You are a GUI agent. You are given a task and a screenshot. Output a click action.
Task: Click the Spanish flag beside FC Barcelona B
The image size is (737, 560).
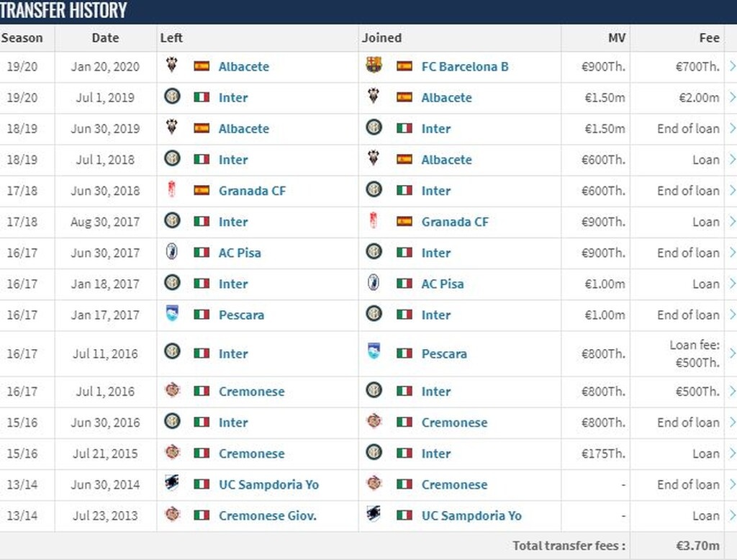[404, 66]
